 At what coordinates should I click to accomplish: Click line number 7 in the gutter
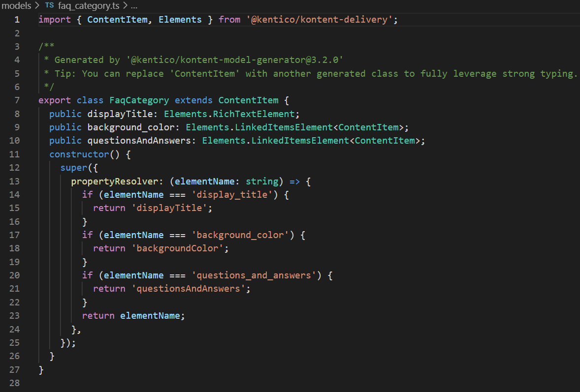click(x=17, y=100)
